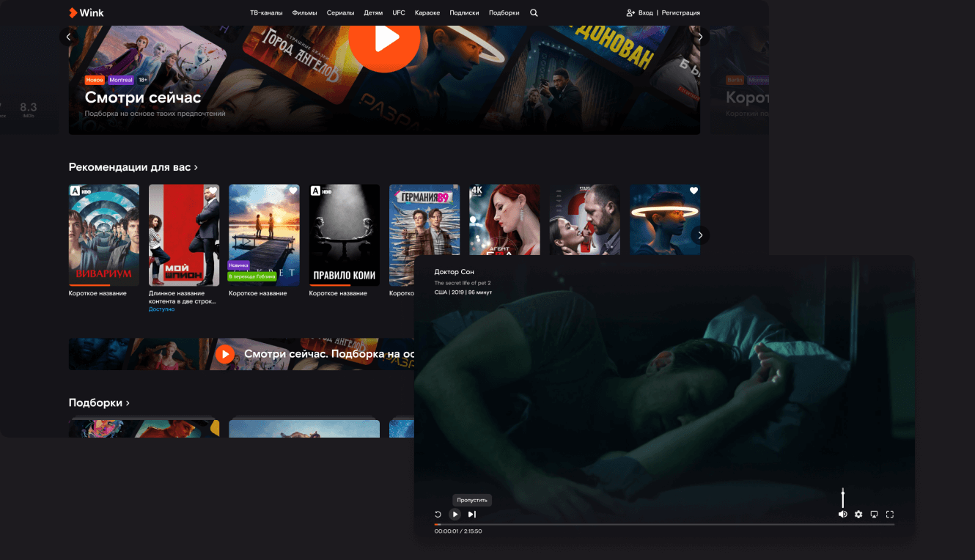This screenshot has height=560, width=975.
Task: Click the Регистрация link
Action: [681, 12]
